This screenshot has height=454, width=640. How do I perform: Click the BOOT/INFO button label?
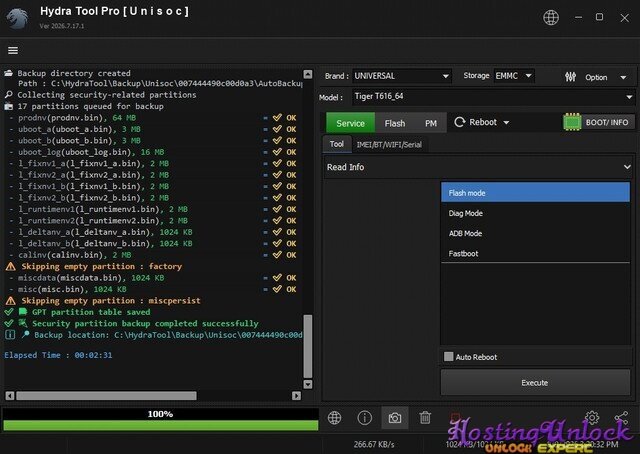607,122
